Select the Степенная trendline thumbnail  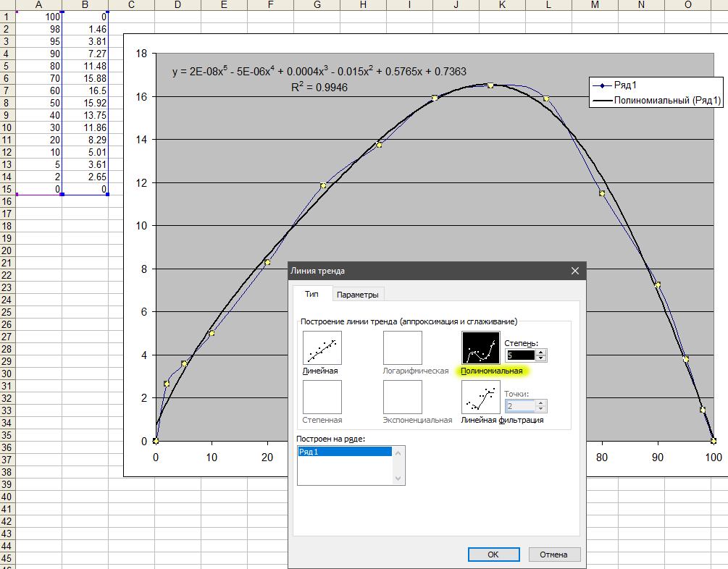322,397
